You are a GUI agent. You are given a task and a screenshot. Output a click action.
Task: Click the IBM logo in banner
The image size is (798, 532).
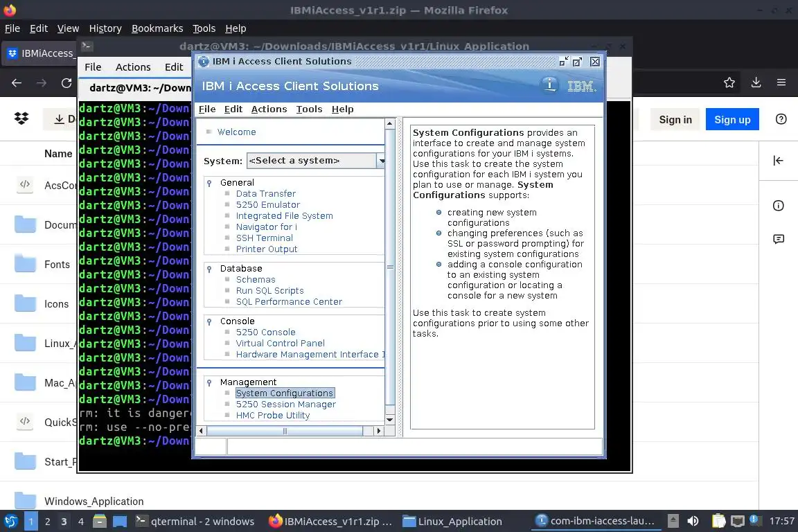pos(581,86)
